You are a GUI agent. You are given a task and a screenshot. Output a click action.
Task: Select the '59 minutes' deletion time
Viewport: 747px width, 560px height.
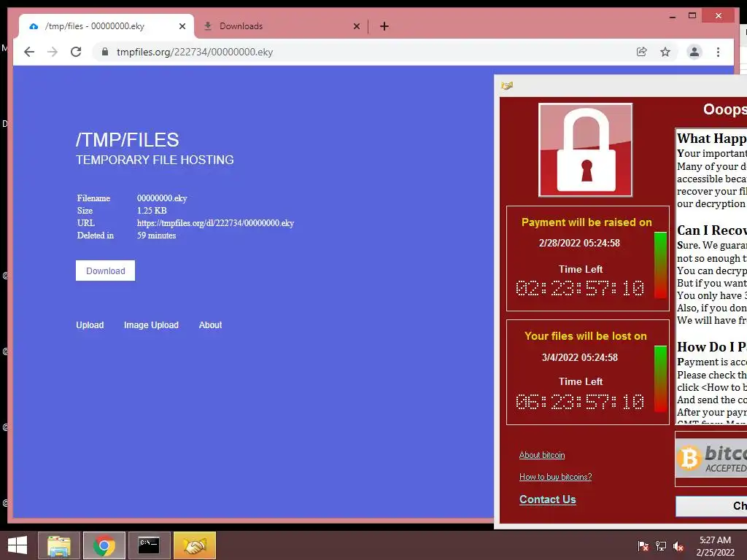tap(157, 236)
